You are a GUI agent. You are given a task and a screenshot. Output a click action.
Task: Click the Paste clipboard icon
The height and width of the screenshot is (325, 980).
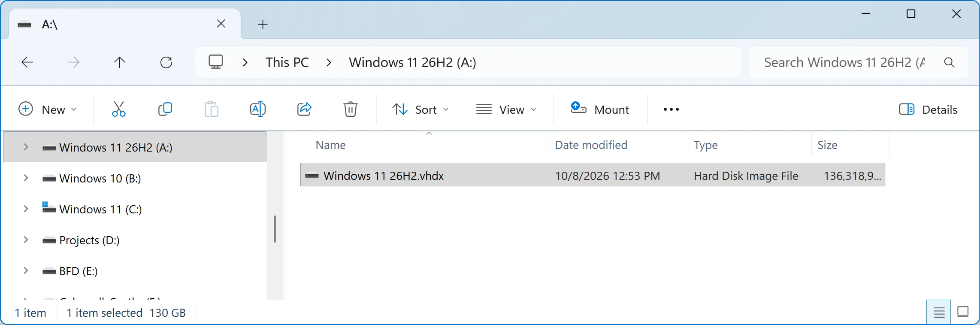(211, 109)
